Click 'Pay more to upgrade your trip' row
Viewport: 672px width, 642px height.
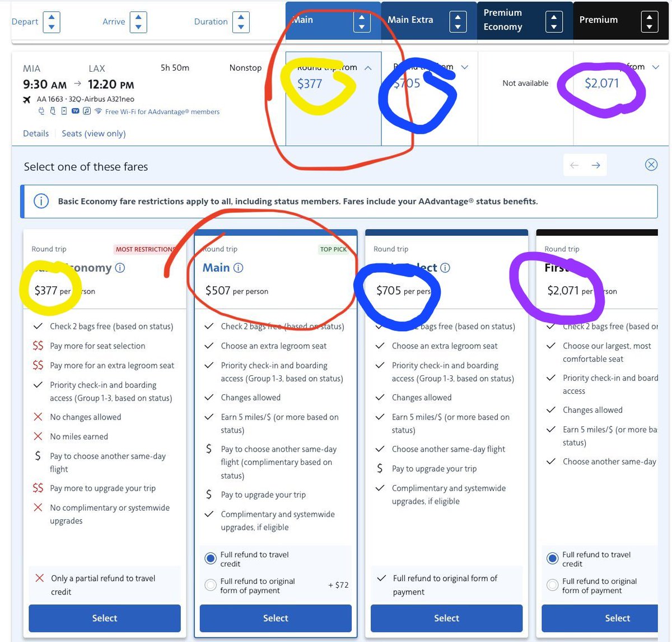point(102,489)
